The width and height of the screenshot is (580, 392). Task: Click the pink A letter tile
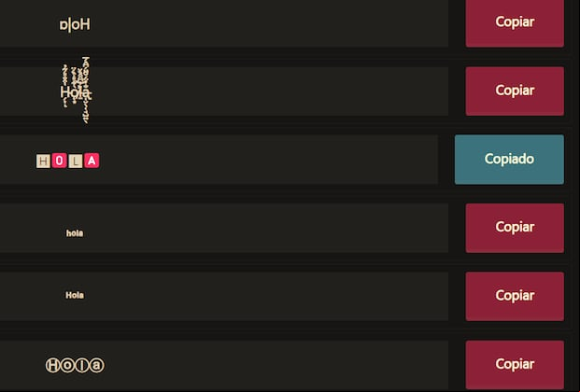(92, 161)
